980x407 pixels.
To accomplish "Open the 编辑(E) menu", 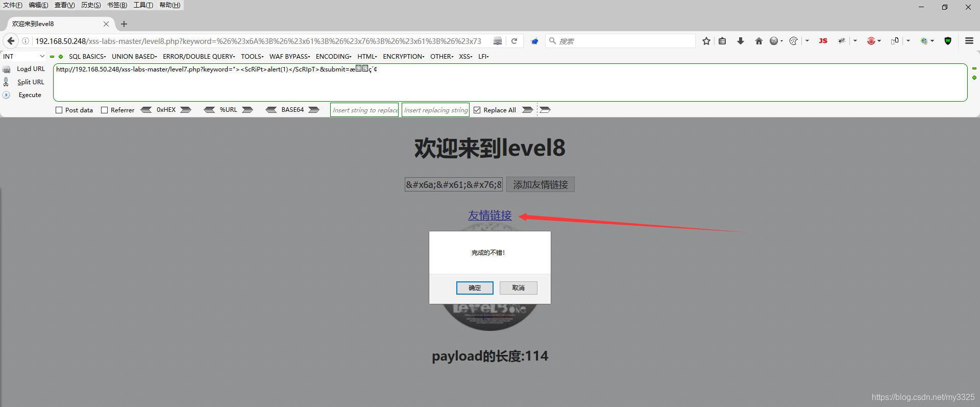I will [39, 5].
